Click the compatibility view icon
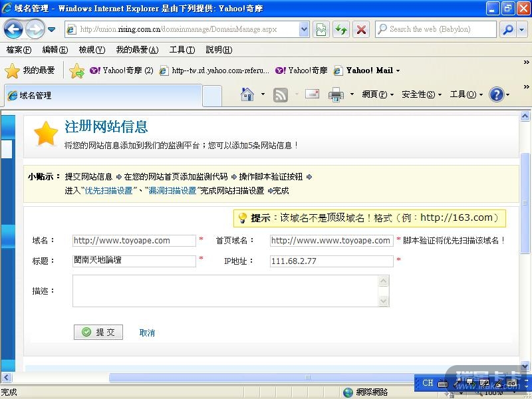Screen dimensions: 532x399 coord(321,29)
